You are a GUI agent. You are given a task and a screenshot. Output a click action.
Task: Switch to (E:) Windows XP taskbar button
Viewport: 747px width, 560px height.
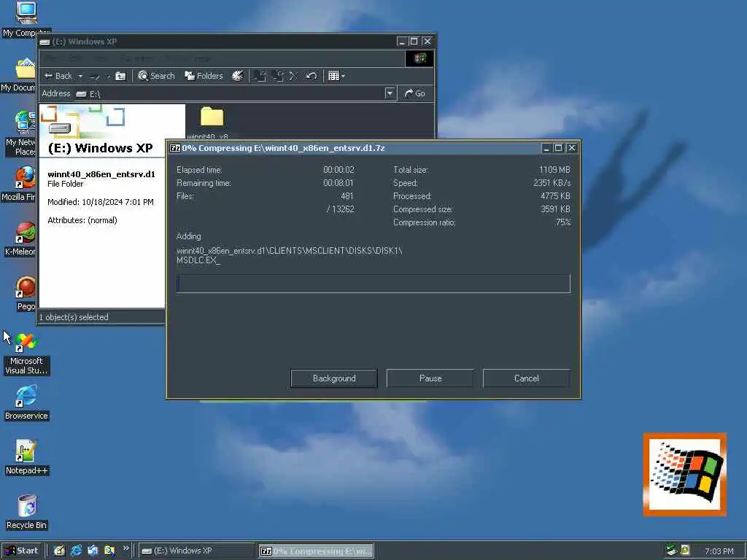(197, 551)
